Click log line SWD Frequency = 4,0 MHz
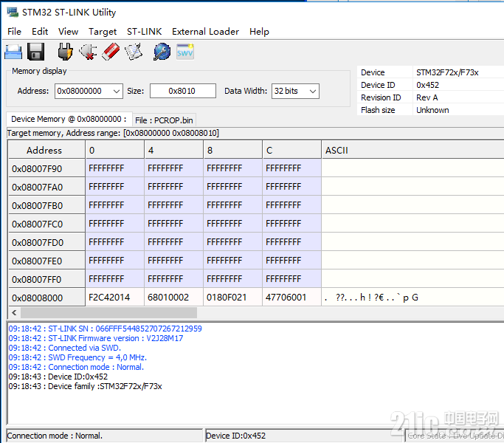 pyautogui.click(x=77, y=357)
